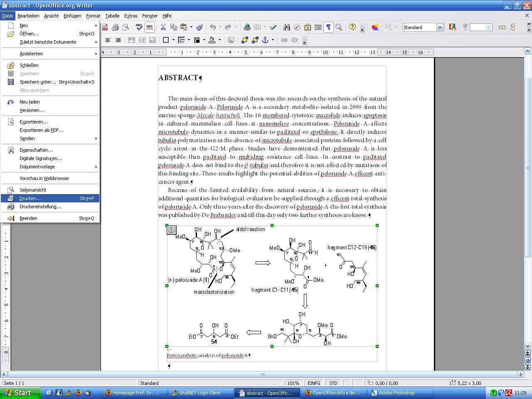Toggle vertical Center frame alignment button
The image size is (532, 399).
click(x=142, y=40)
